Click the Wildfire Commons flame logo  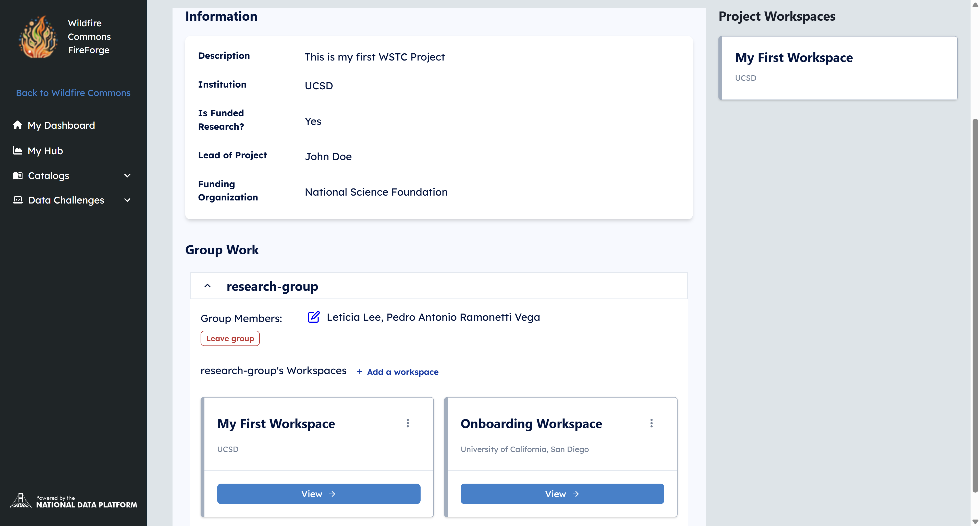[x=38, y=37]
